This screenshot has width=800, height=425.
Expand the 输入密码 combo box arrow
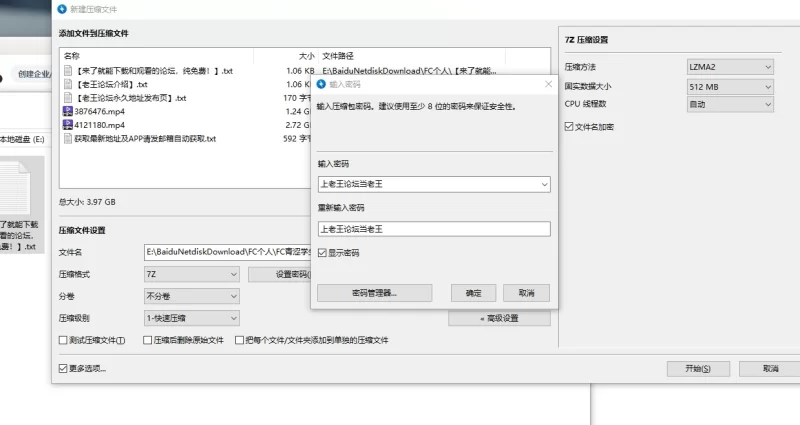pyautogui.click(x=543, y=185)
